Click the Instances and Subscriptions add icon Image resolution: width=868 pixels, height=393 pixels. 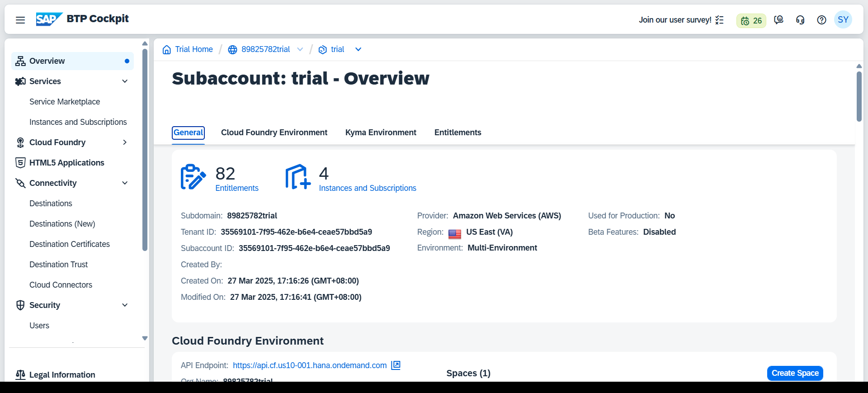coord(298,177)
